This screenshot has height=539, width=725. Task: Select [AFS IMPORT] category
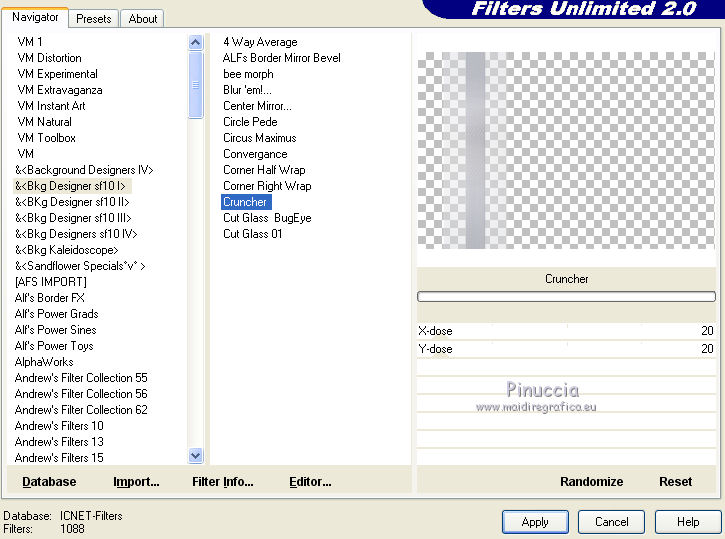coord(51,282)
